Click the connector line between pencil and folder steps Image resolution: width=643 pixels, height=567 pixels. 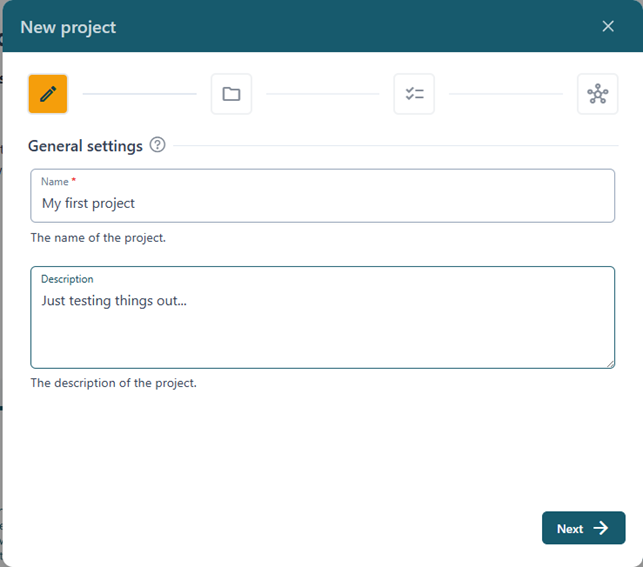[x=139, y=94]
